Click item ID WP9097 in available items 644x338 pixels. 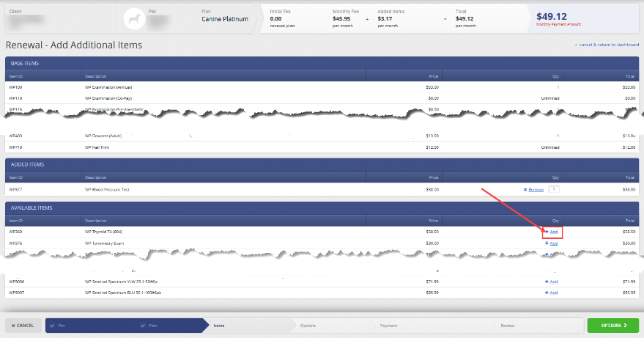(x=17, y=293)
